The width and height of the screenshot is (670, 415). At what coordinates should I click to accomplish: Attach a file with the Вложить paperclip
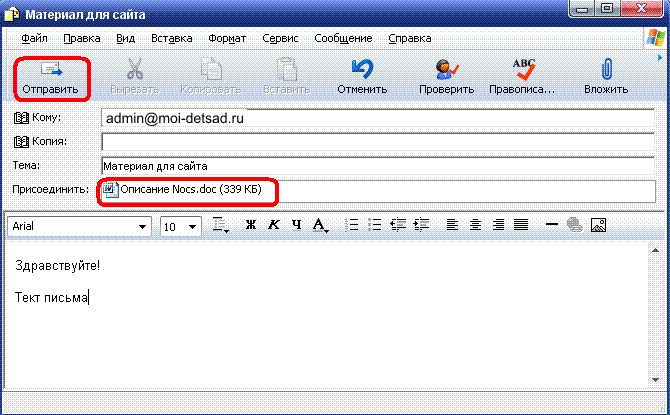point(606,77)
